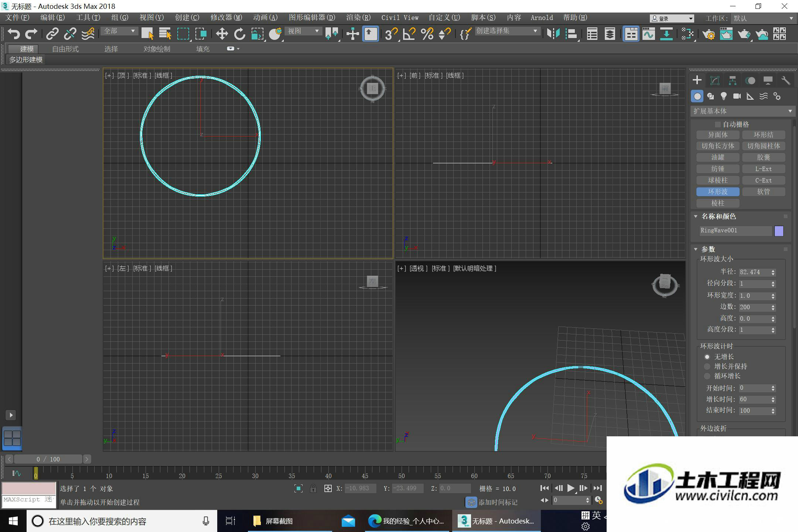The width and height of the screenshot is (798, 532).
Task: Open the 扩展基本体 category dropdown
Action: 743,111
